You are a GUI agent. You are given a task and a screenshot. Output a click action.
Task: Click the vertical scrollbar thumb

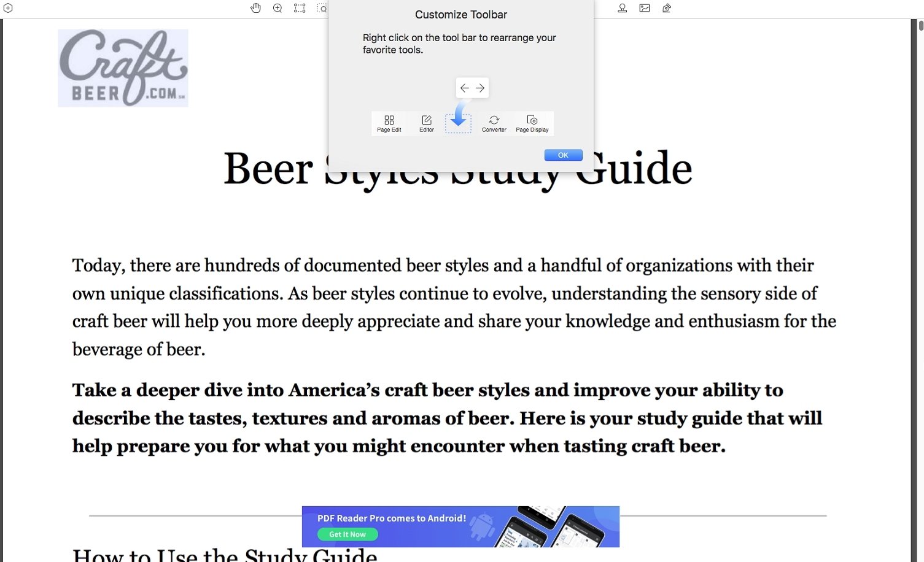921,26
